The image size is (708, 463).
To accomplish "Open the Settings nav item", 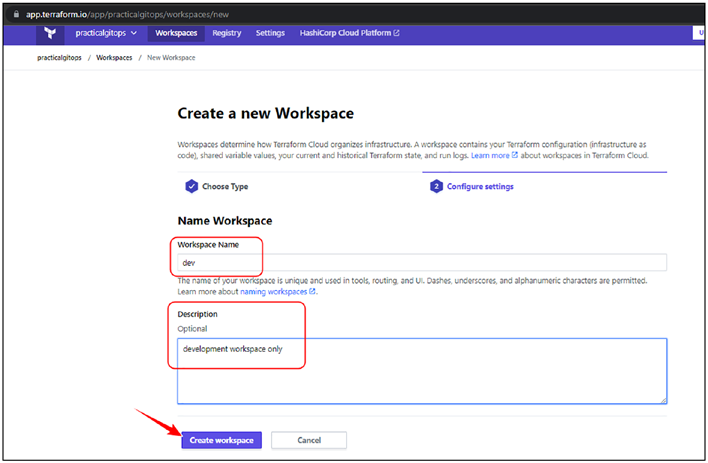I will tap(270, 33).
